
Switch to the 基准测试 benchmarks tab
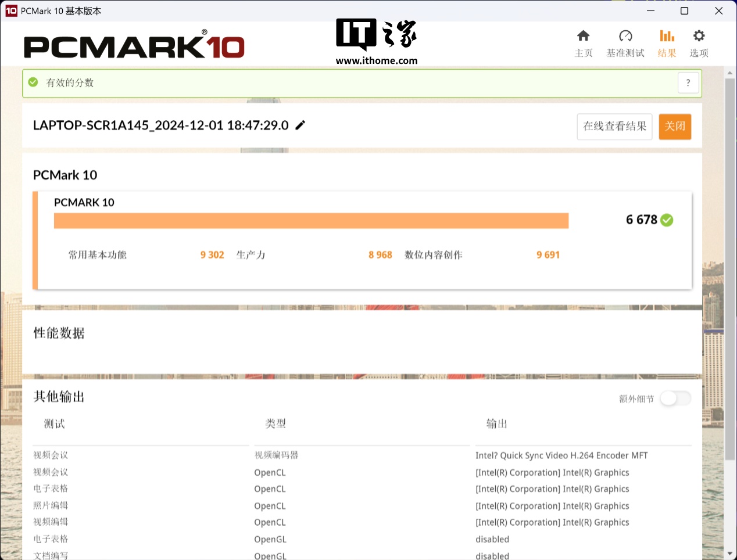click(x=625, y=44)
